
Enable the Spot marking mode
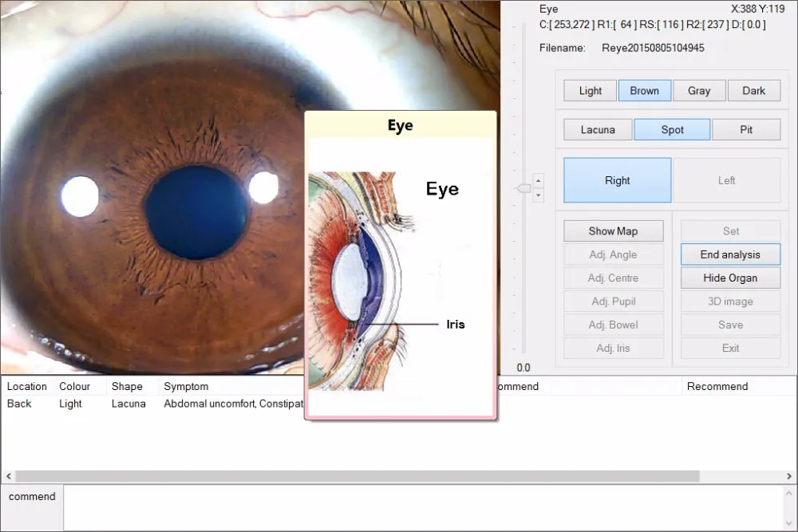(x=672, y=129)
